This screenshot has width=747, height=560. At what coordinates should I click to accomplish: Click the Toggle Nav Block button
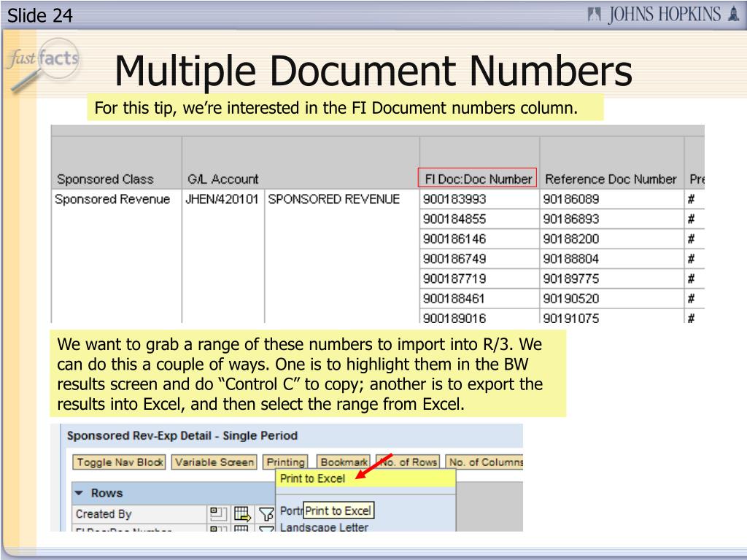click(119, 462)
